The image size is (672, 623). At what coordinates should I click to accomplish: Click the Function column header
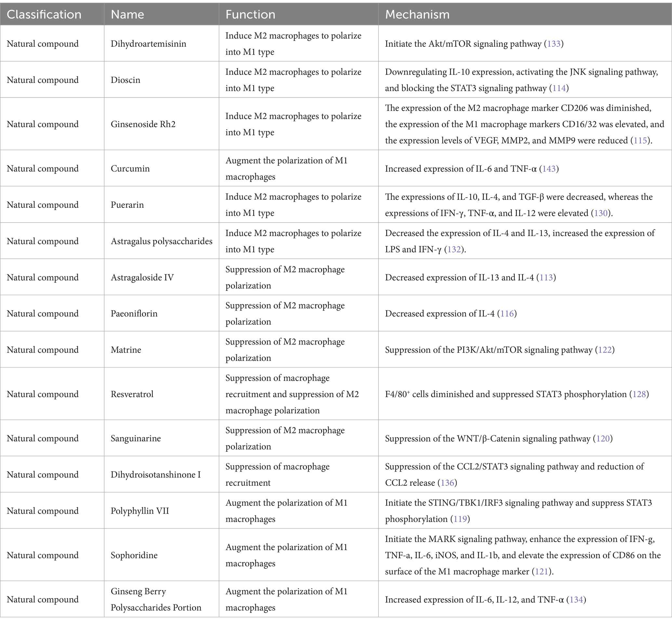(x=299, y=15)
